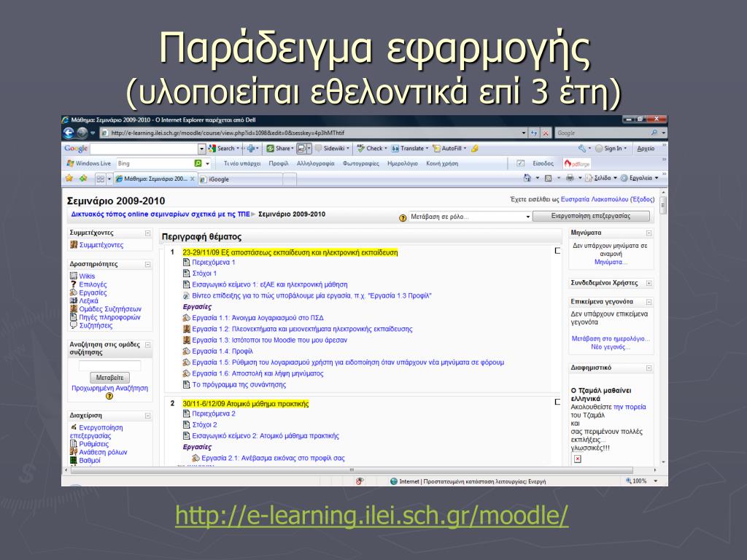Click the Μεταβείτε search button
Screen dimensions: 747x560
pos(109,378)
